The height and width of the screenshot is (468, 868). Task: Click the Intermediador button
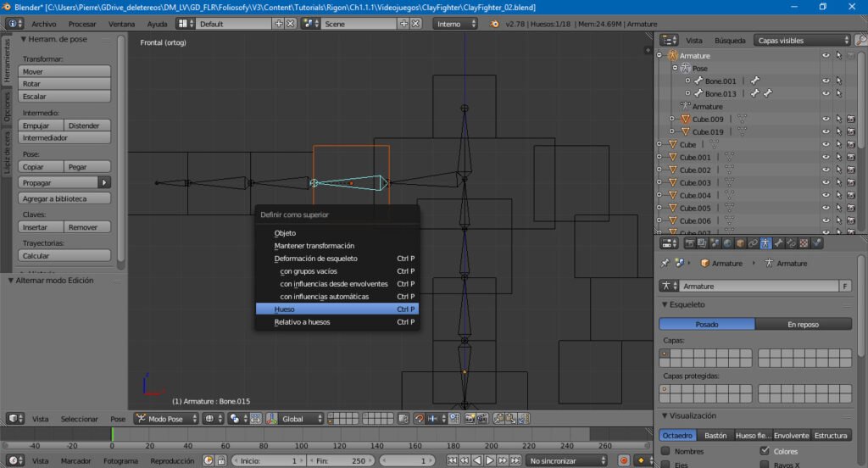coord(64,138)
